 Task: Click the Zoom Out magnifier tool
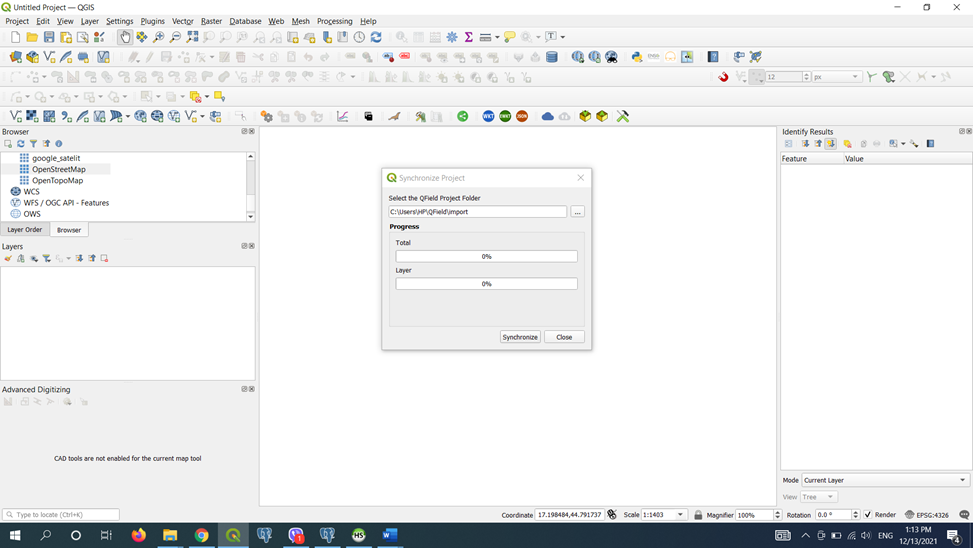pyautogui.click(x=176, y=37)
